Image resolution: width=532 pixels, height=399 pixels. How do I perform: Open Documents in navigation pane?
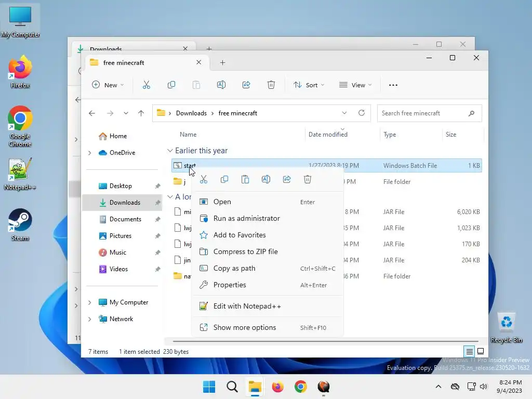tap(125, 219)
